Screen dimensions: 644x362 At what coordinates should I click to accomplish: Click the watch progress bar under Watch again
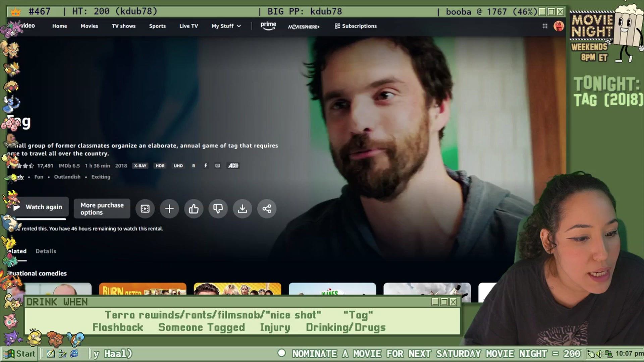[x=40, y=219]
